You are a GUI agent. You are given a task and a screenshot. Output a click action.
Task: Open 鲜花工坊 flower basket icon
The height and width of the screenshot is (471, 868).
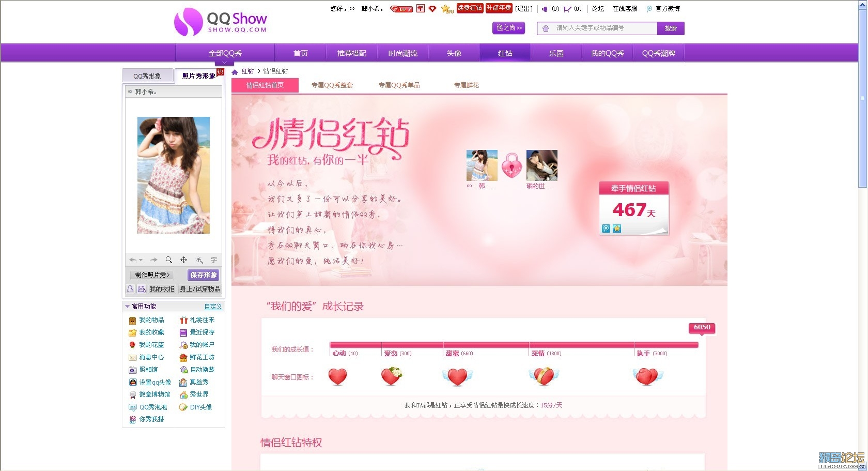(183, 358)
